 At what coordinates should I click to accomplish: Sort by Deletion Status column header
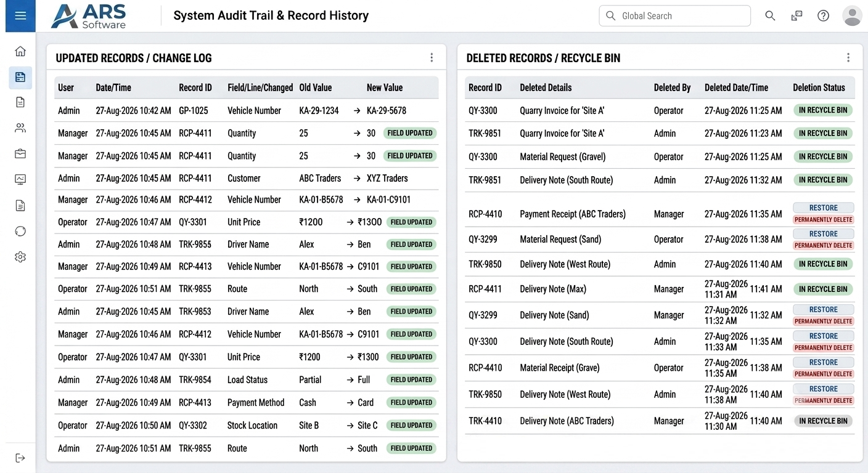pyautogui.click(x=819, y=87)
